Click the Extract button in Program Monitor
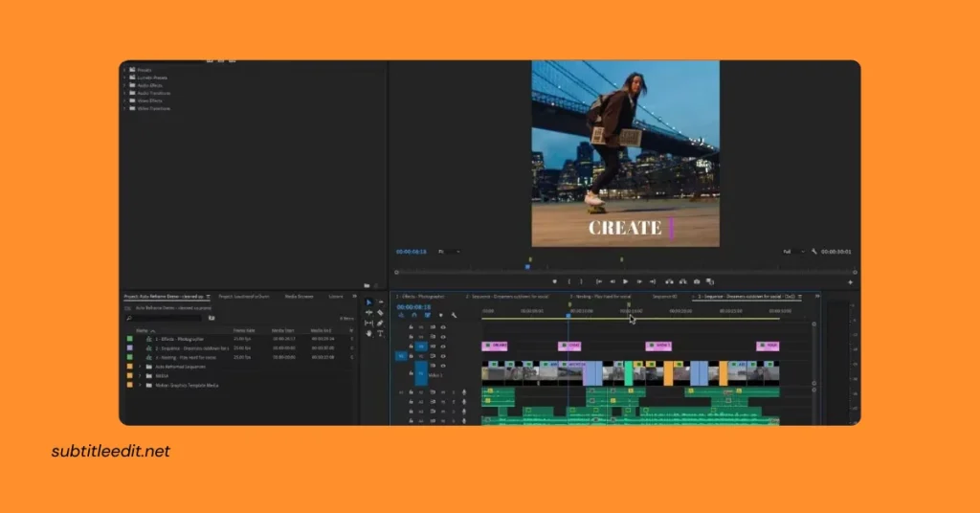This screenshot has height=513, width=980. (x=683, y=281)
